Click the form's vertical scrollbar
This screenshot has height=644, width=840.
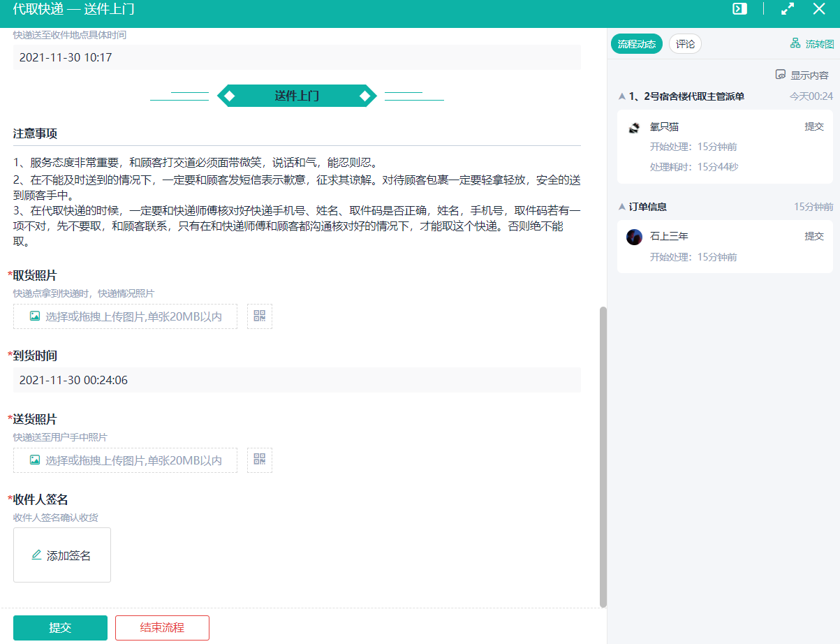pyautogui.click(x=603, y=454)
